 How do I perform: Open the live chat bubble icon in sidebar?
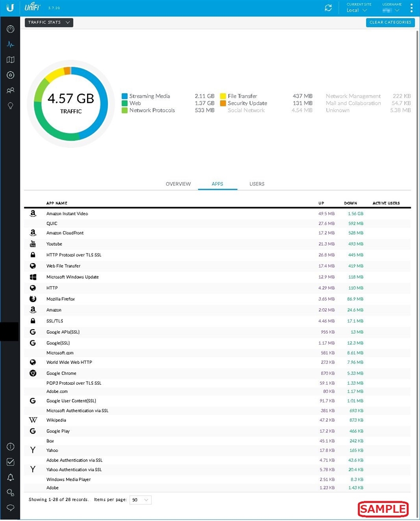point(10,508)
